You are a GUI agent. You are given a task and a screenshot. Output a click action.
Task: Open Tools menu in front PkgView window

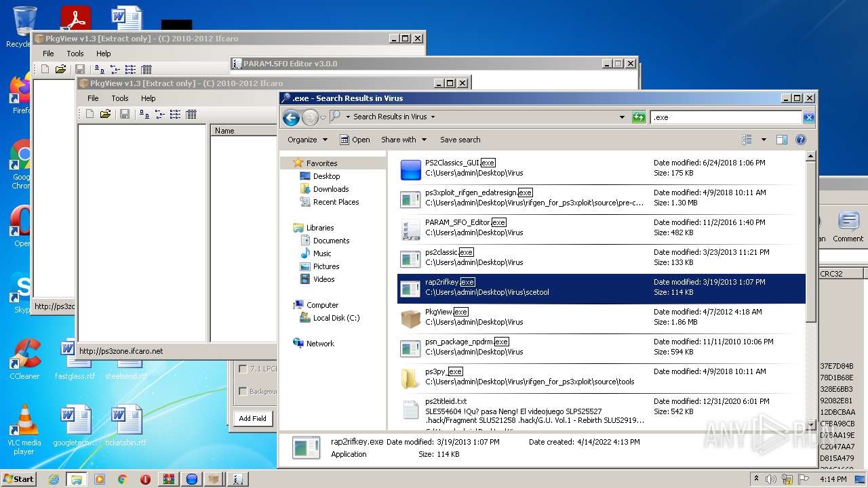(120, 98)
